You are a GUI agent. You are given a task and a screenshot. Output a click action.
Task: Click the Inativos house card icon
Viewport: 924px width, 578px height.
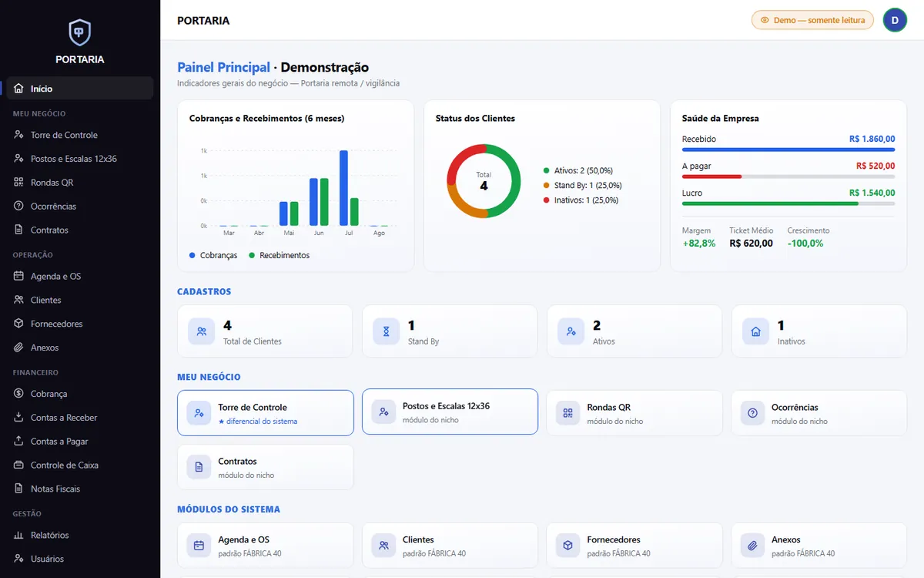[755, 331]
